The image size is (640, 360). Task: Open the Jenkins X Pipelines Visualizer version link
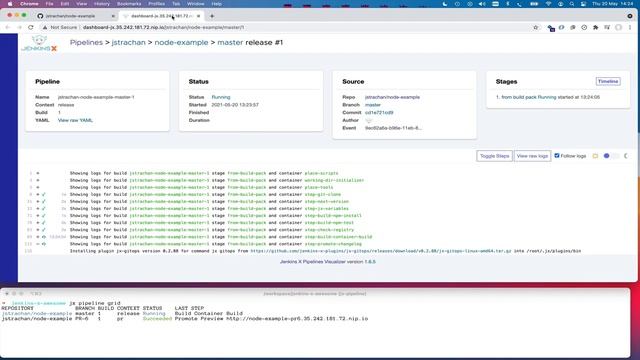click(328, 262)
